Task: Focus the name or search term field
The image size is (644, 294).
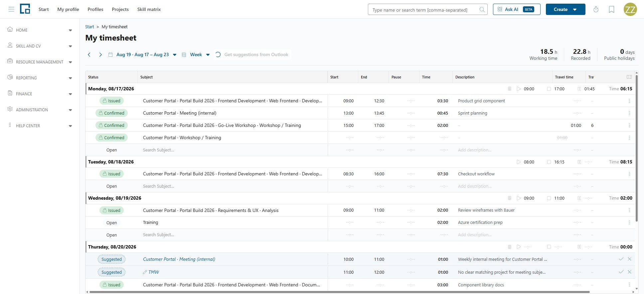Action: point(428,9)
